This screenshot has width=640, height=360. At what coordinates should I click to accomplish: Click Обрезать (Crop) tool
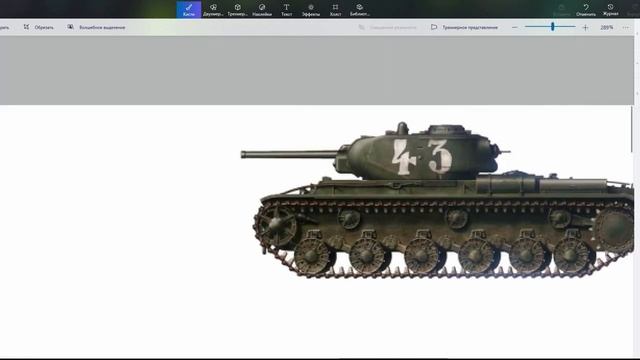coord(39,27)
